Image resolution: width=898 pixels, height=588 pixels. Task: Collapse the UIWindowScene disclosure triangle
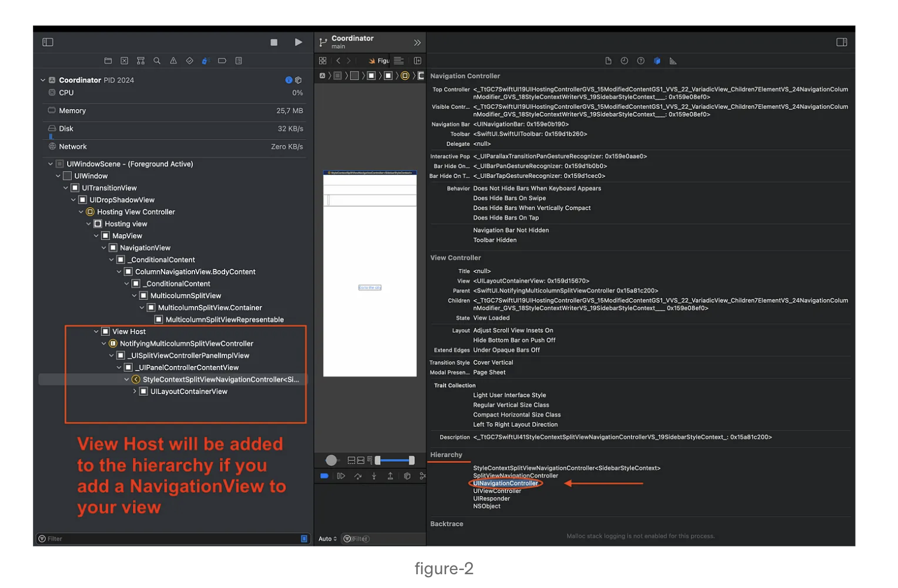[x=50, y=163]
